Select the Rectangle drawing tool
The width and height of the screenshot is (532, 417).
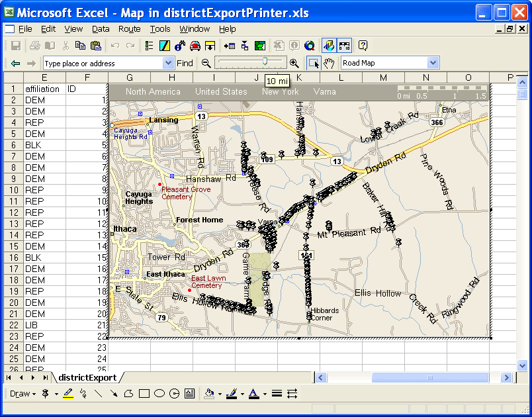click(144, 394)
